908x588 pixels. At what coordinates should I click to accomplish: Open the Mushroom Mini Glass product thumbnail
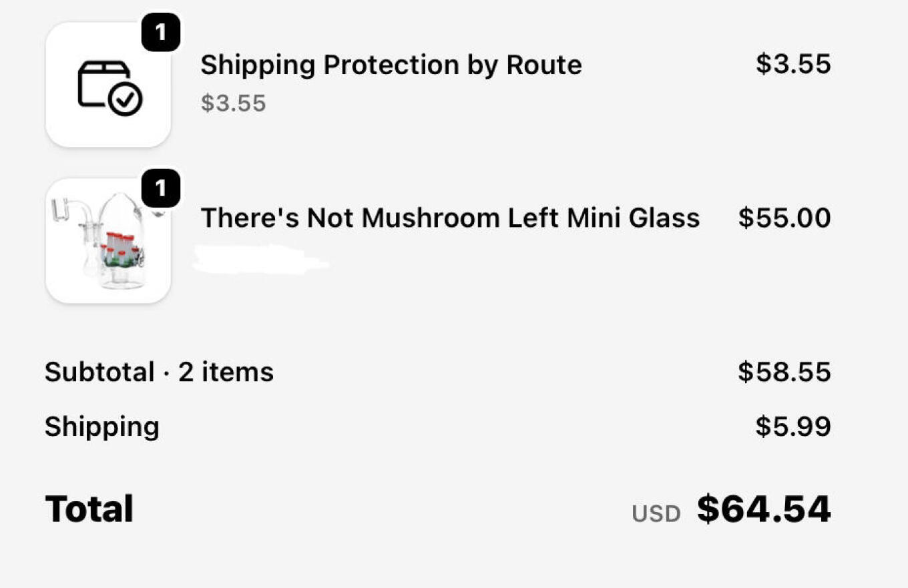[x=107, y=241]
